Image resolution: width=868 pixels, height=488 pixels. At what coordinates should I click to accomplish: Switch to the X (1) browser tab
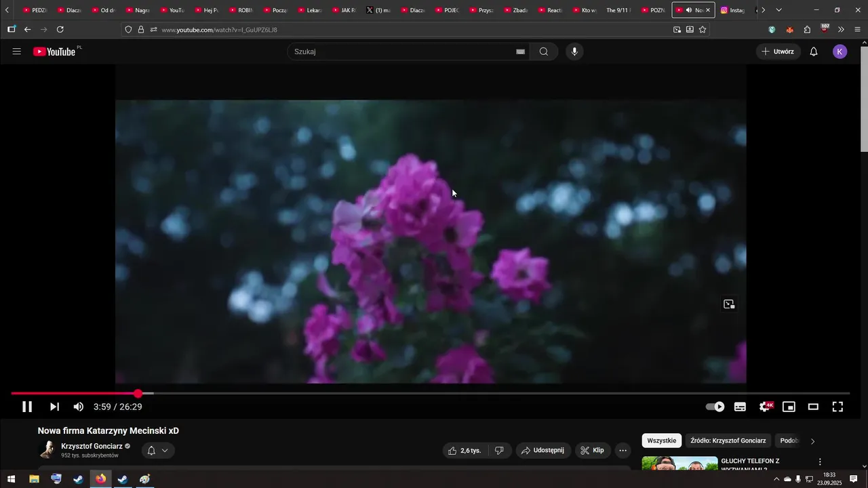pyautogui.click(x=378, y=10)
